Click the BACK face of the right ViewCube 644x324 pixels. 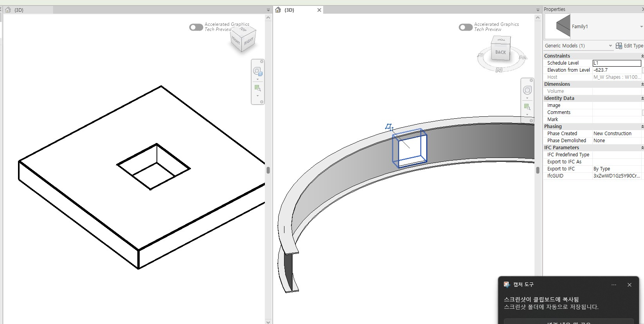pos(500,52)
